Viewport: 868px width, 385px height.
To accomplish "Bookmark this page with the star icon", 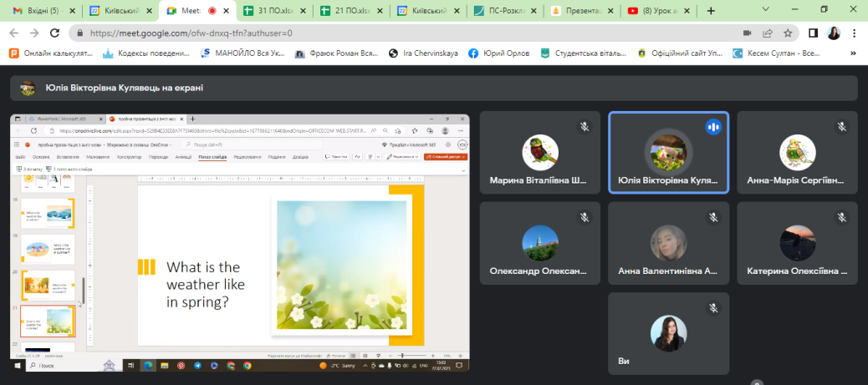I will tap(788, 33).
